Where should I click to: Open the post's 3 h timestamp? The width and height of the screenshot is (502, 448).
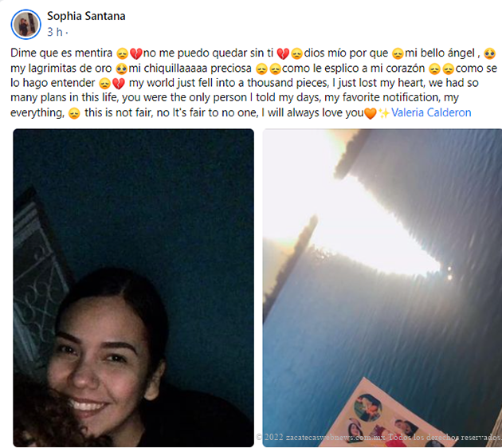tap(55, 32)
